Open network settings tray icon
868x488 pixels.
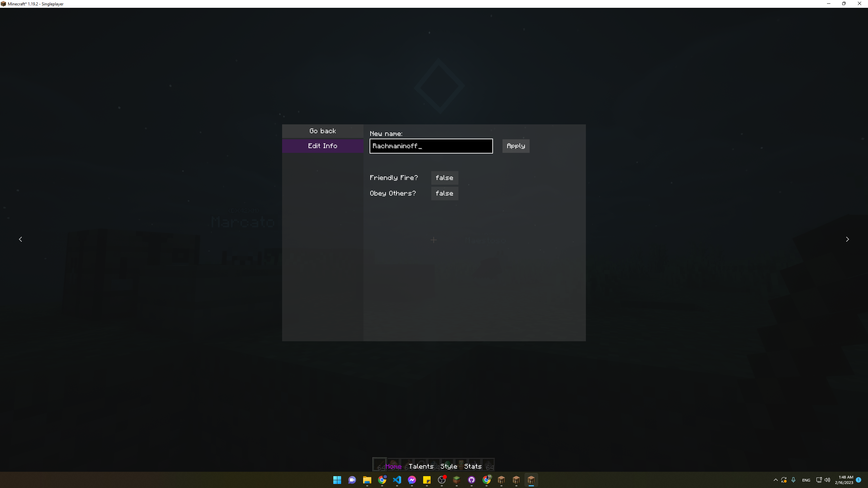click(x=819, y=480)
